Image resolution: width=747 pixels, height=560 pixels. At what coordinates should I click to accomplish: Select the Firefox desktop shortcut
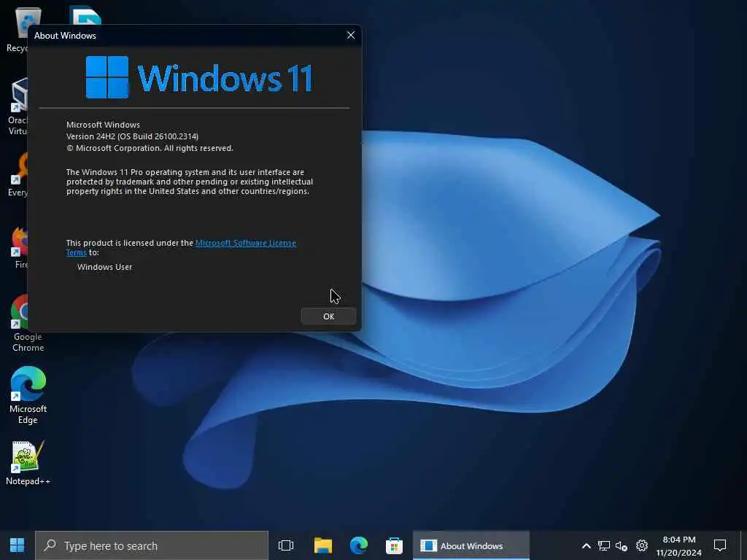coord(19,248)
